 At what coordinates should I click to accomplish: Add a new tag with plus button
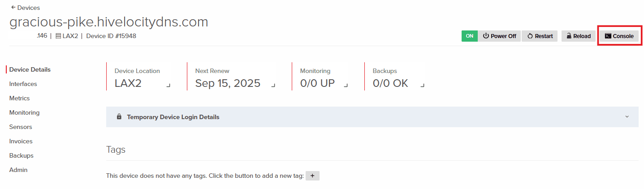pos(312,176)
